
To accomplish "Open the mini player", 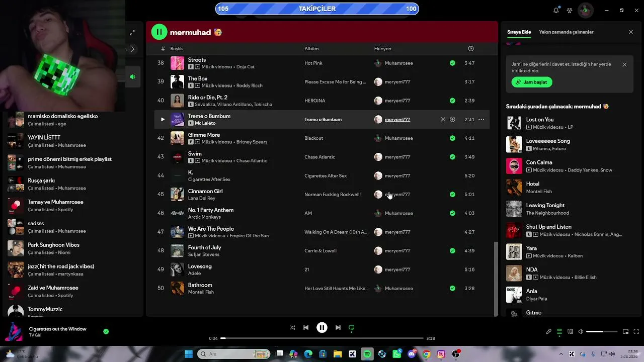I will (626, 332).
